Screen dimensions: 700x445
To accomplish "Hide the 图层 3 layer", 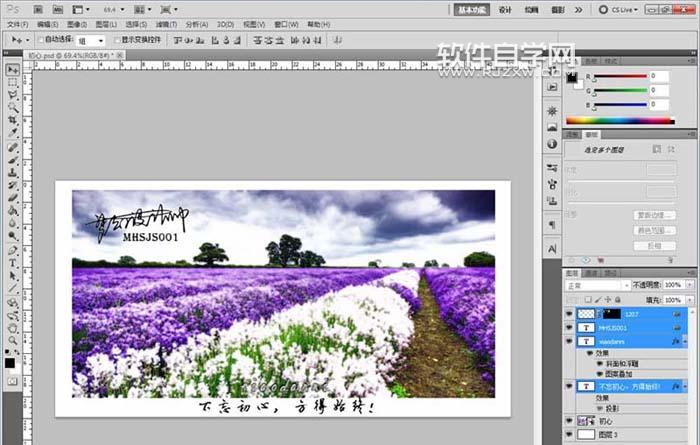I will pos(569,434).
